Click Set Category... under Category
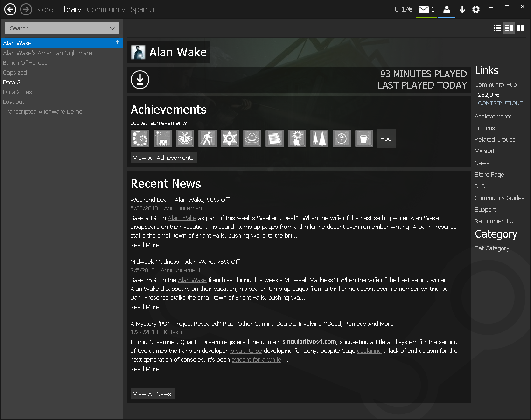Viewport: 531px width, 420px height. coord(495,248)
